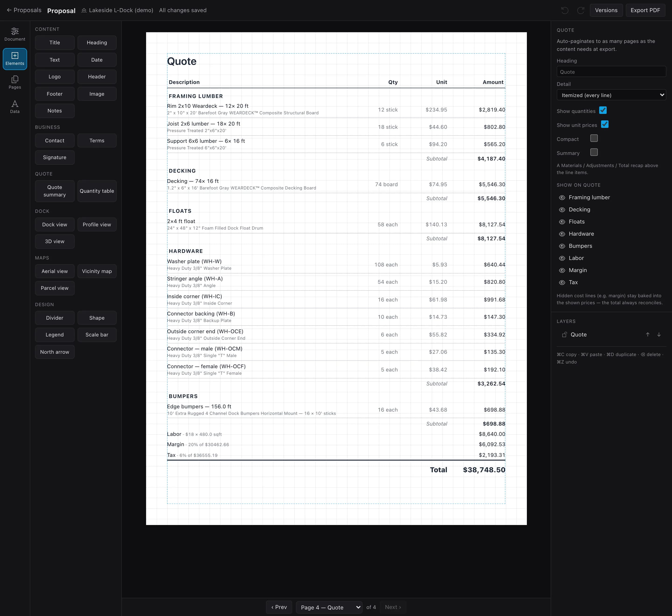This screenshot has width=672, height=616.
Task: Insert the Quantity table element
Action: [97, 191]
